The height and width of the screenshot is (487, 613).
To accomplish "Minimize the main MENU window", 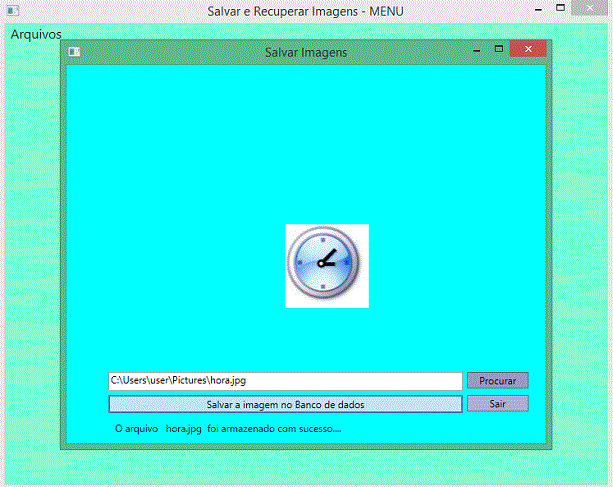I will click(538, 9).
